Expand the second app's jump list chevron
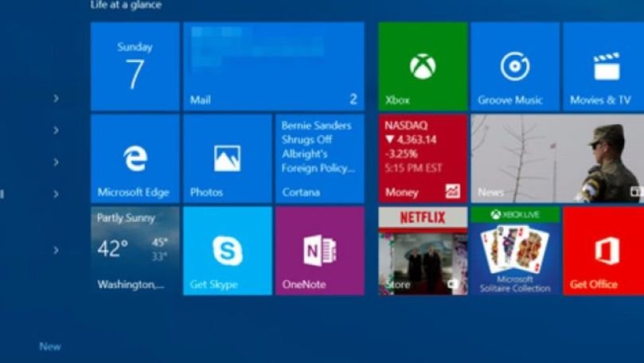644x363 pixels. pyautogui.click(x=56, y=131)
